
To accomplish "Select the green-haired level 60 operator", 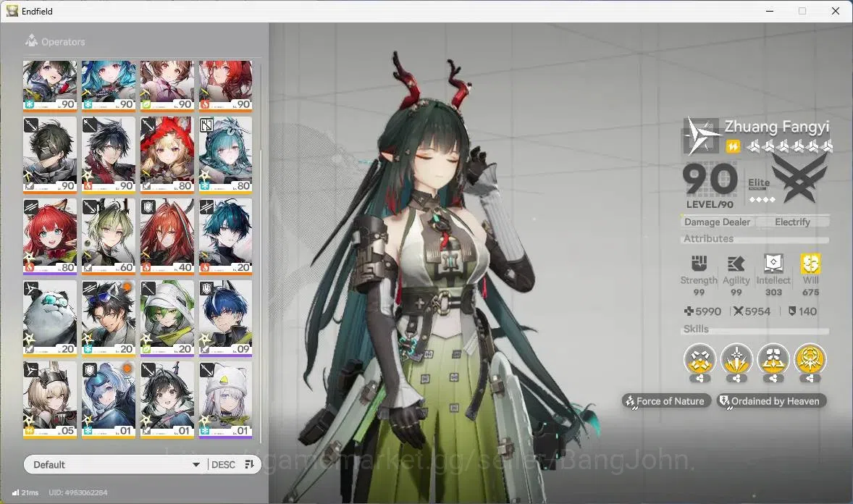I will pyautogui.click(x=109, y=236).
